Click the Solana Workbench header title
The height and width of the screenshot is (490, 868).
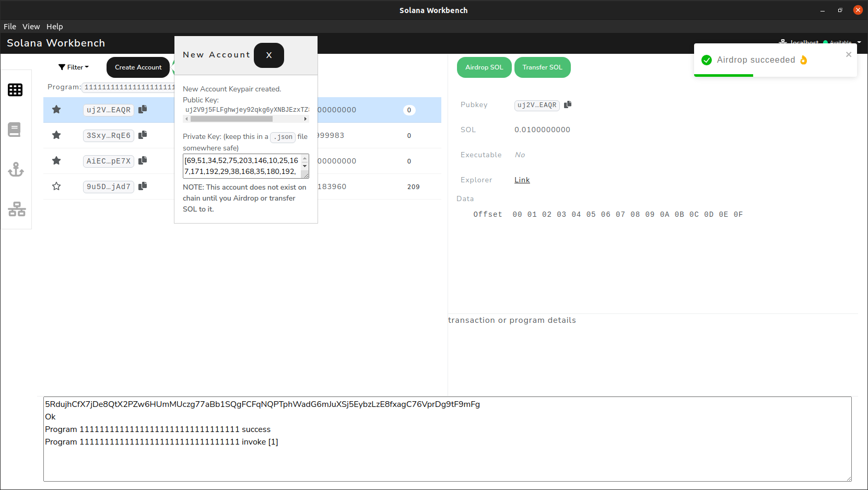[56, 43]
